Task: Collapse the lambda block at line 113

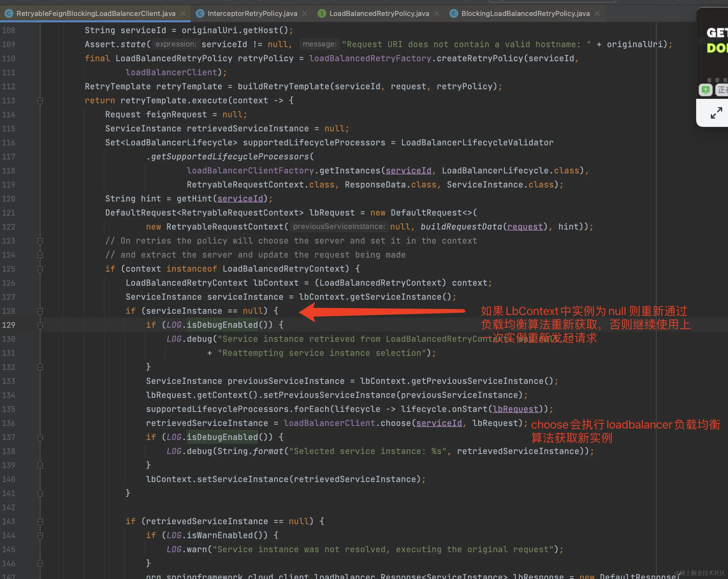Action: 40,101
